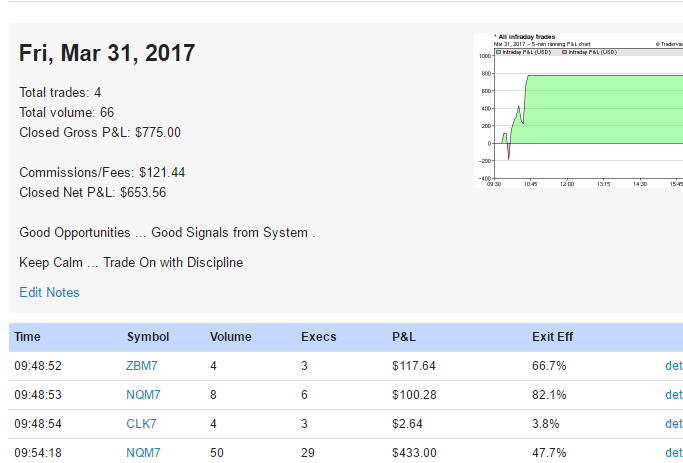Click the Fri, Mar 31, 2017 heading
The height and width of the screenshot is (463, 683).
click(x=107, y=53)
